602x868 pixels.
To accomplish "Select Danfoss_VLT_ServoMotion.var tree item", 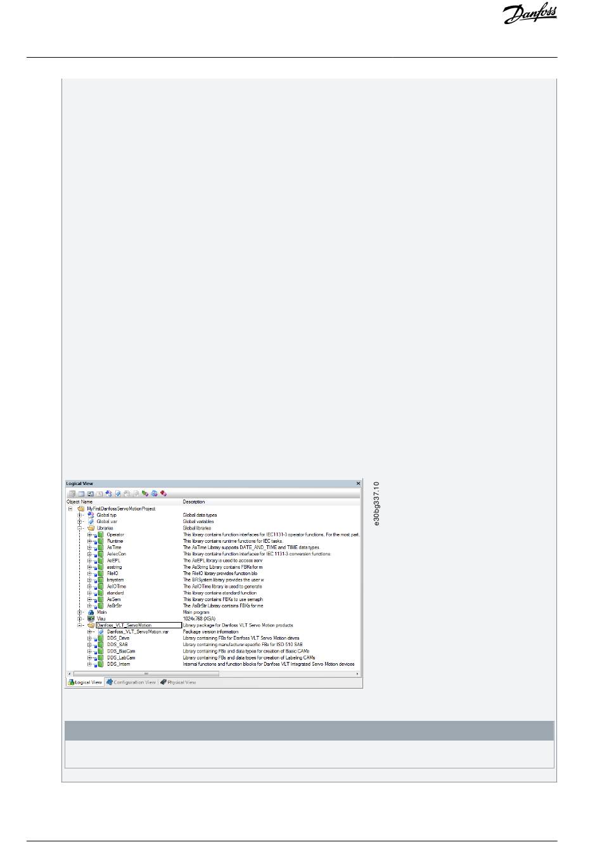I will pyautogui.click(x=138, y=632).
